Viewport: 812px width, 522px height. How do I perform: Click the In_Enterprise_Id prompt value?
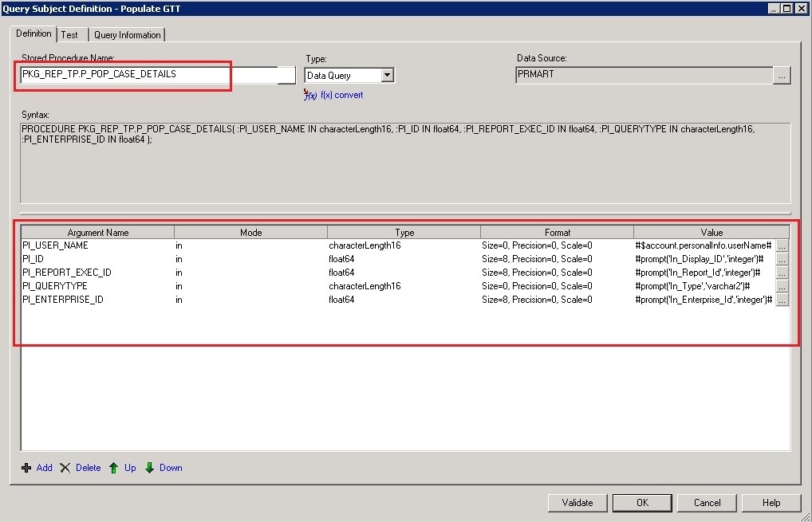(704, 300)
